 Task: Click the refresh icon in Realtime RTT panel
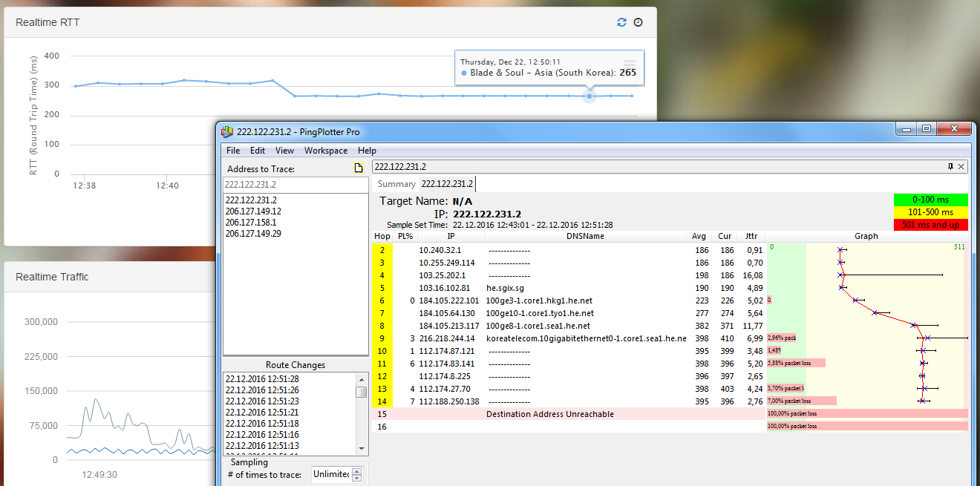[x=622, y=22]
